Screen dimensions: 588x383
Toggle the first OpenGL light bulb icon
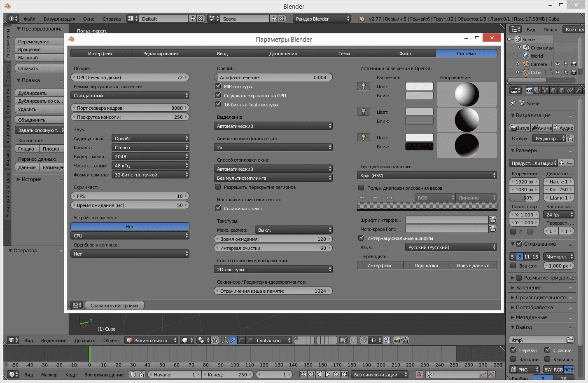pyautogui.click(x=363, y=86)
